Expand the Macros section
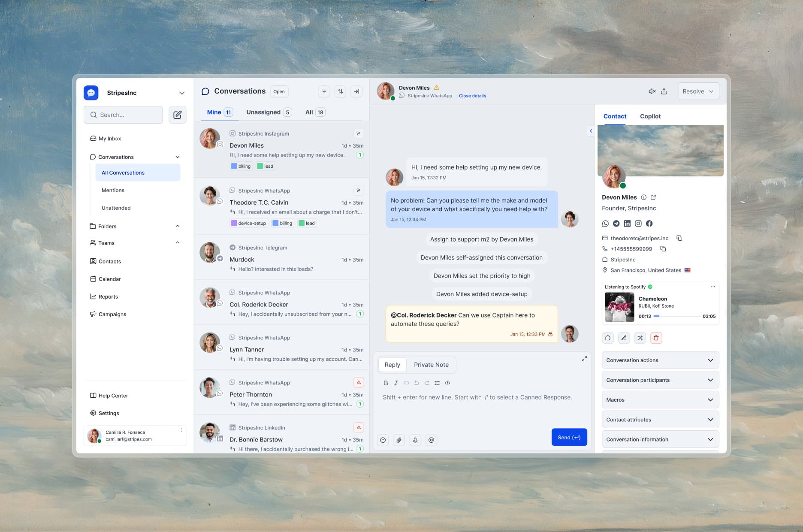 tap(660, 400)
